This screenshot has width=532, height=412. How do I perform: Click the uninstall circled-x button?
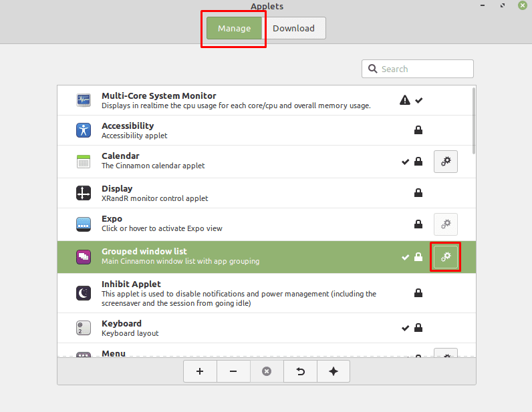tap(267, 371)
